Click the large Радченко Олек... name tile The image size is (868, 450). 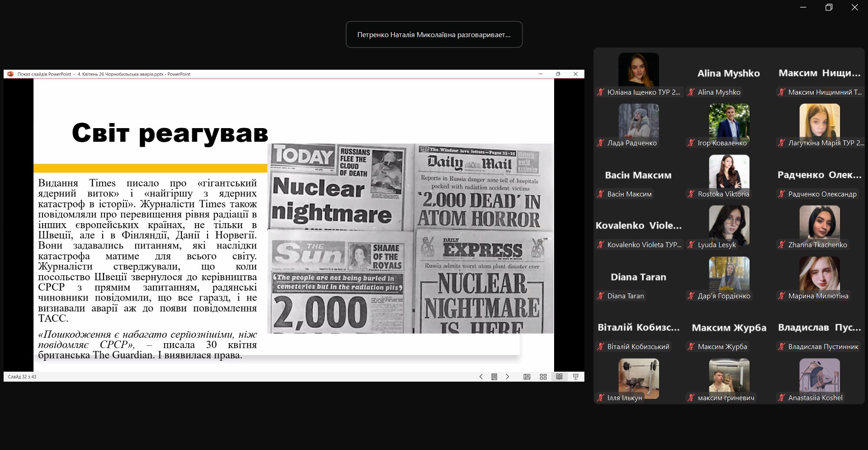tap(820, 175)
